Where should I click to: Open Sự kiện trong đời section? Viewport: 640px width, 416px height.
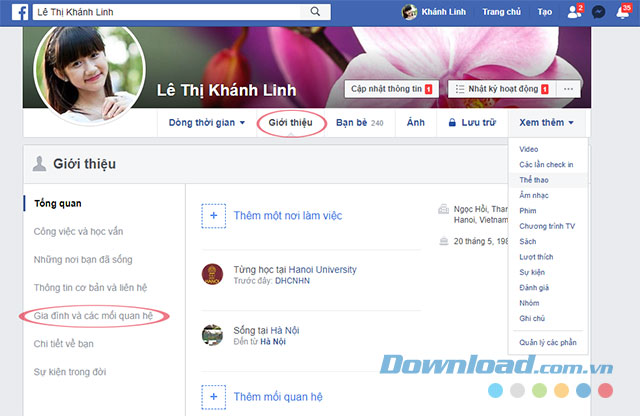70,372
